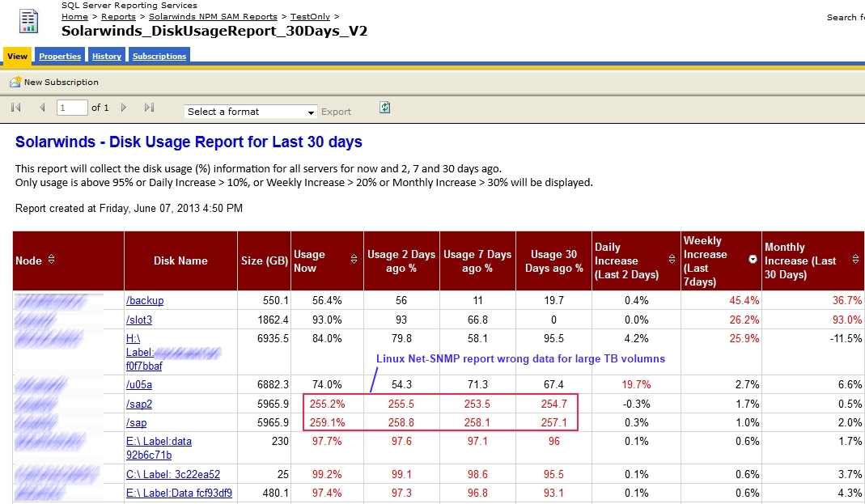Viewport: 865px width, 504px height.
Task: Open the Select a format dropdown
Action: pos(251,112)
